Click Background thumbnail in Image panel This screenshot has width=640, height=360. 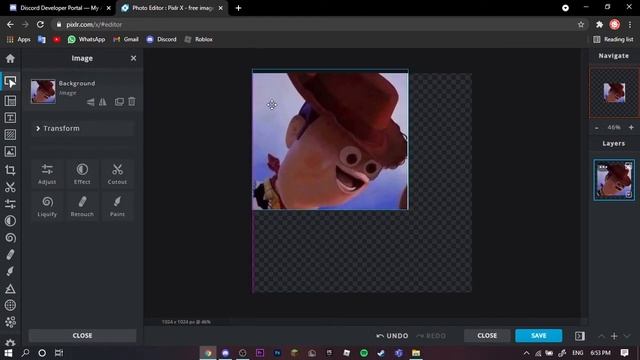click(43, 91)
